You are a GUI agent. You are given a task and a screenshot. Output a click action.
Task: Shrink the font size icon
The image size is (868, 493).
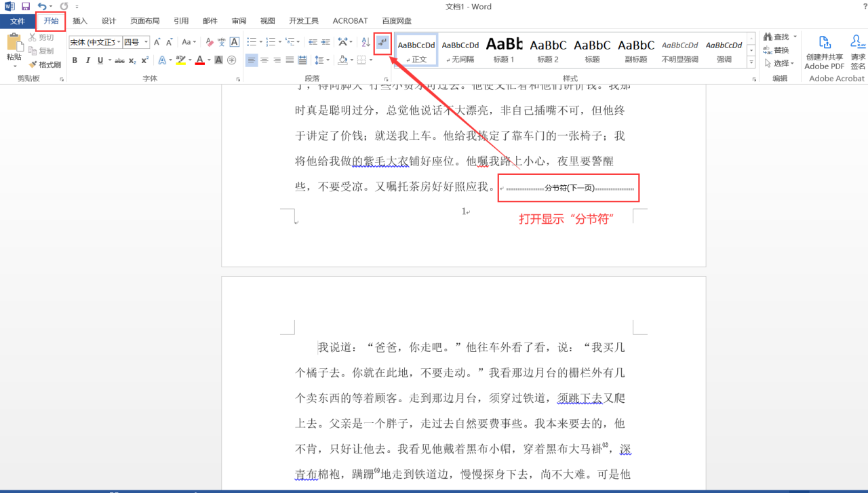pyautogui.click(x=170, y=42)
